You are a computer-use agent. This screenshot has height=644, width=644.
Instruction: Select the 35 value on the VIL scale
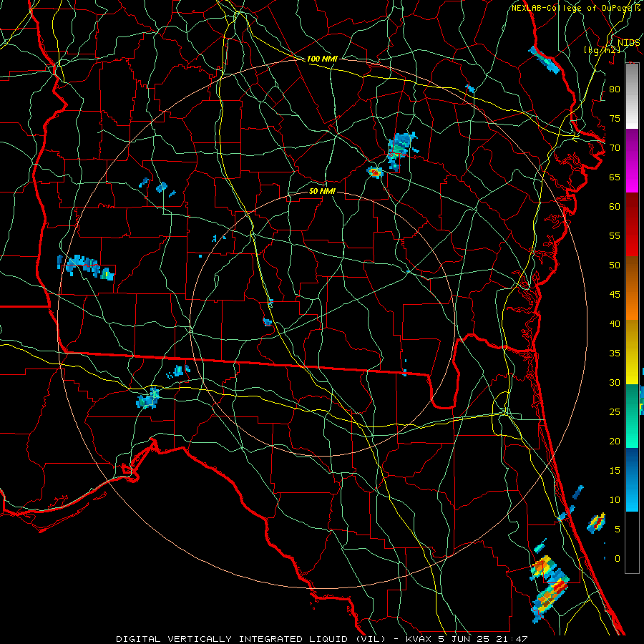pyautogui.click(x=615, y=353)
